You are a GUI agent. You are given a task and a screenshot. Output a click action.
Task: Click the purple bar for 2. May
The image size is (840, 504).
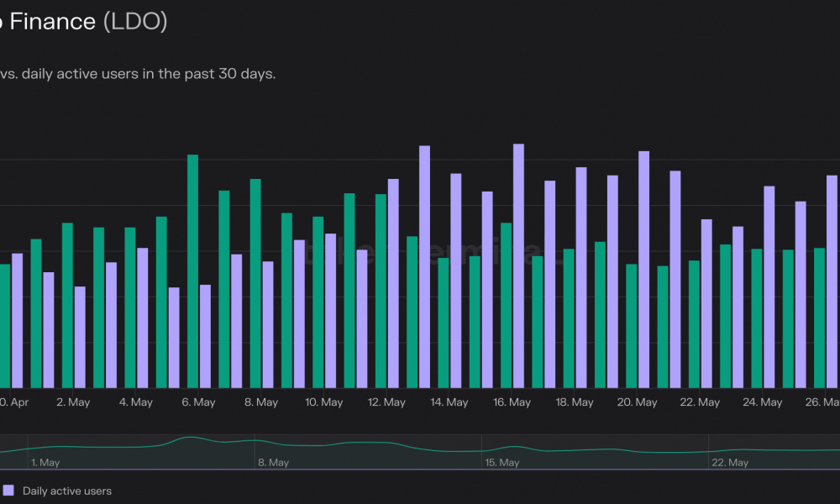coord(80,338)
